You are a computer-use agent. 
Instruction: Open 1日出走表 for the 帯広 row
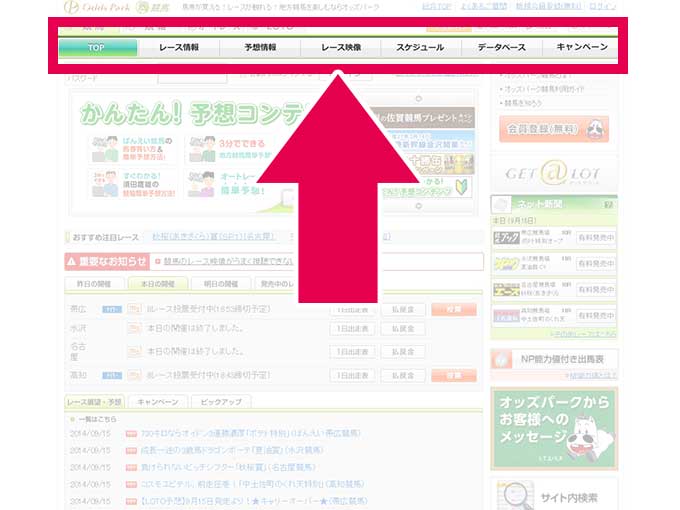353,310
